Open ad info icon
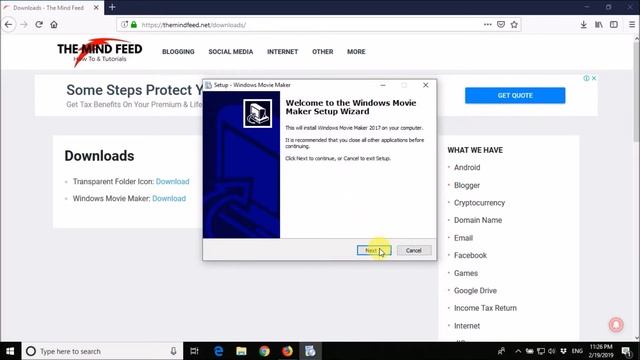 [x=586, y=78]
